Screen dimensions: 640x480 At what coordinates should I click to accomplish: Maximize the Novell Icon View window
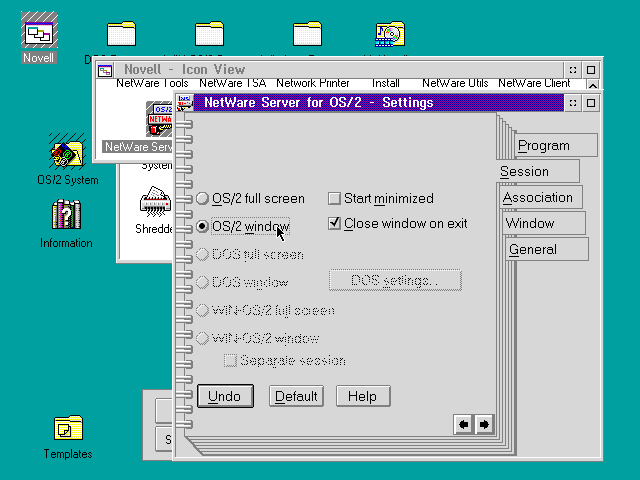(591, 70)
